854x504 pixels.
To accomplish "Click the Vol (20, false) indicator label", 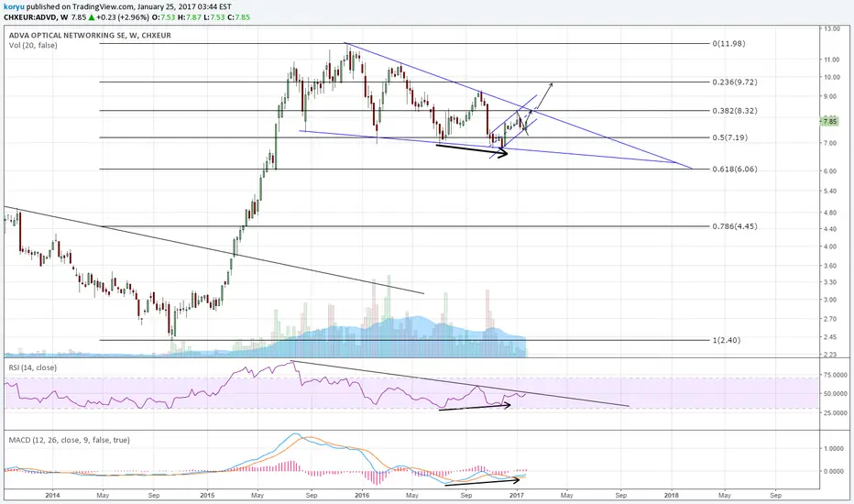I will tap(33, 45).
